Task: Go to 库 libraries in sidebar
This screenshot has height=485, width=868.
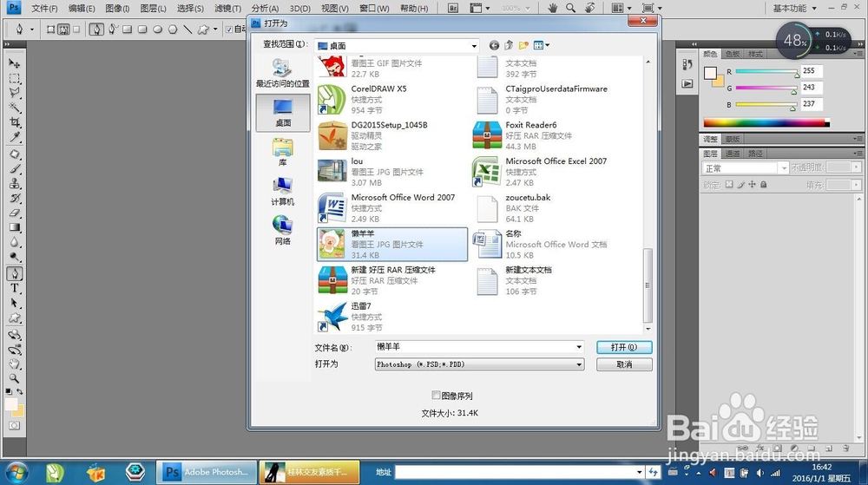Action: [282, 152]
